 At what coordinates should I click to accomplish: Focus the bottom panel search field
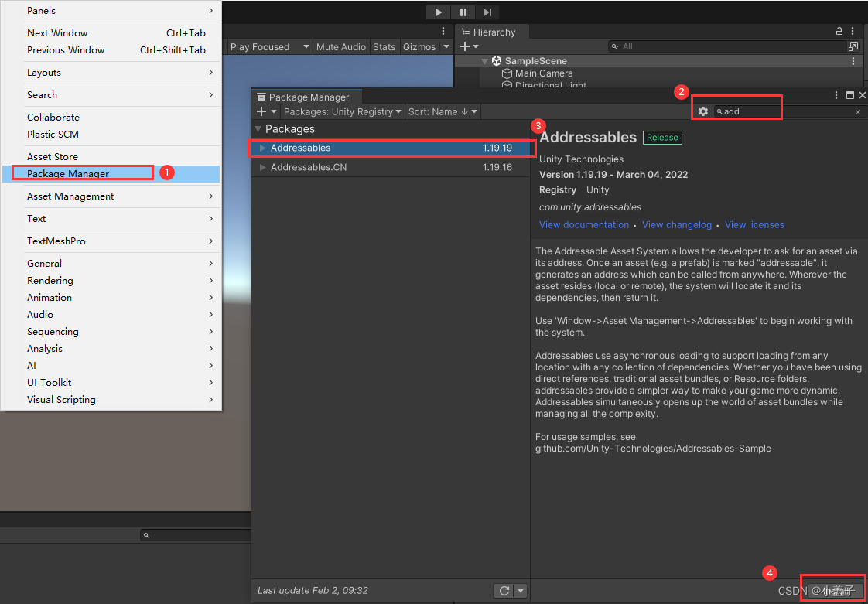(x=196, y=535)
